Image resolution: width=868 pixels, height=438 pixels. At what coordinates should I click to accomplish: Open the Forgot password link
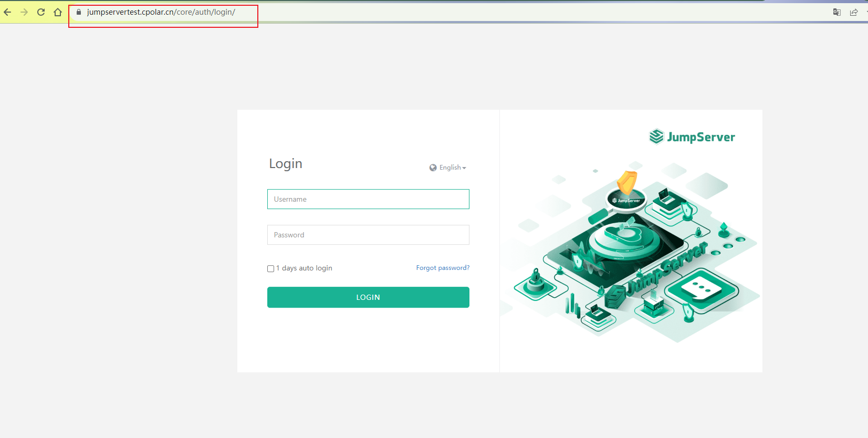click(443, 268)
